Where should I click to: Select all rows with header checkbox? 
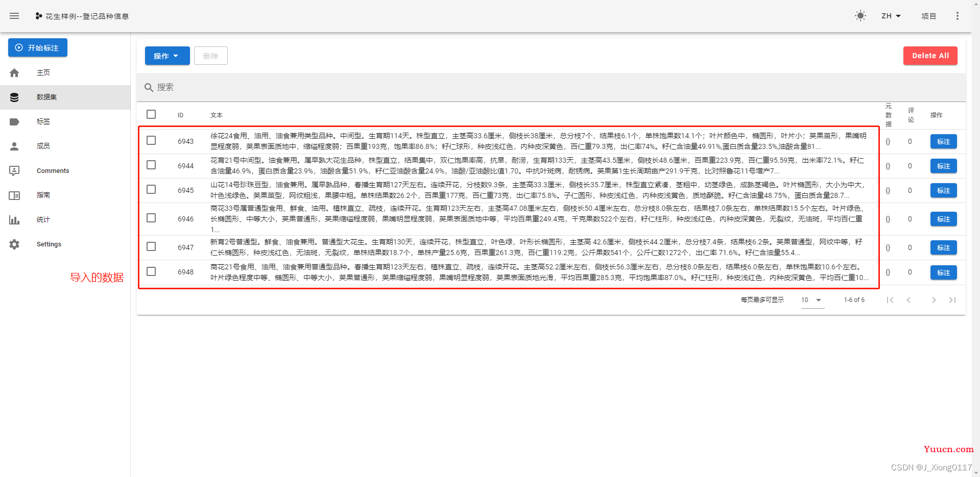click(151, 114)
